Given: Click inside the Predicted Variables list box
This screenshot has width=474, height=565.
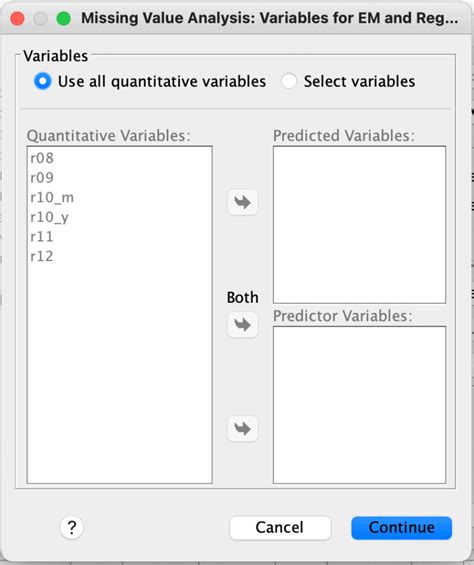Looking at the screenshot, I should coord(359,224).
